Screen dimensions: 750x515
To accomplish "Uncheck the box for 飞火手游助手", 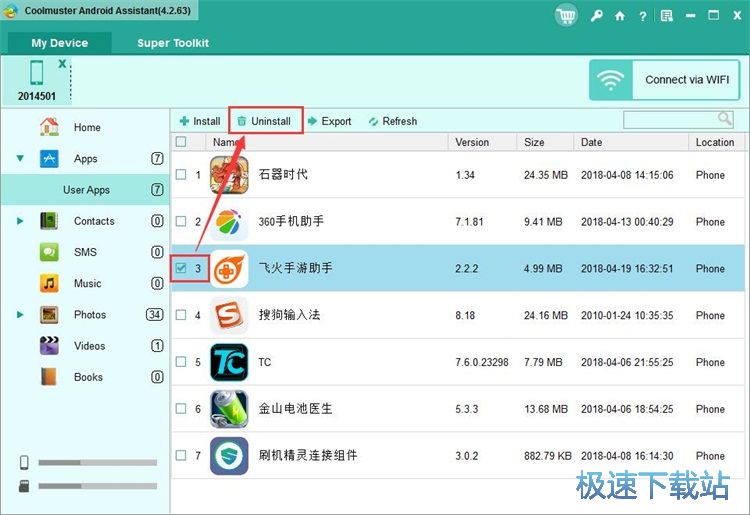I will [181, 268].
